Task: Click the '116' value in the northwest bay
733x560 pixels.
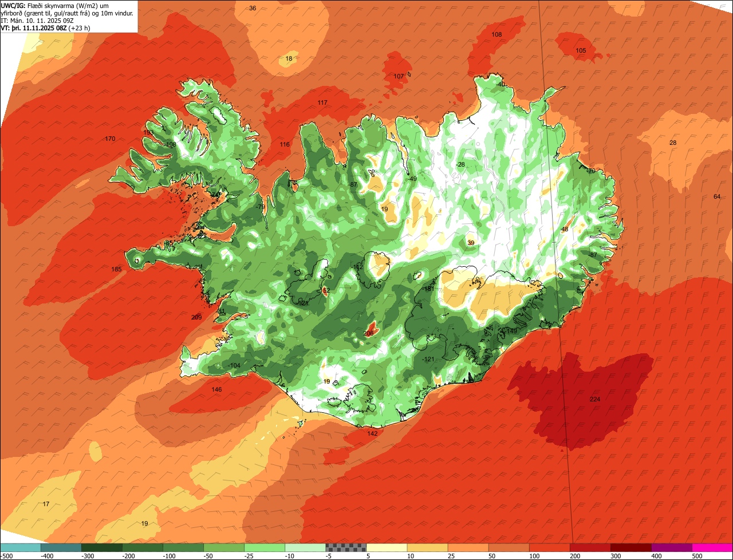Action: point(285,144)
